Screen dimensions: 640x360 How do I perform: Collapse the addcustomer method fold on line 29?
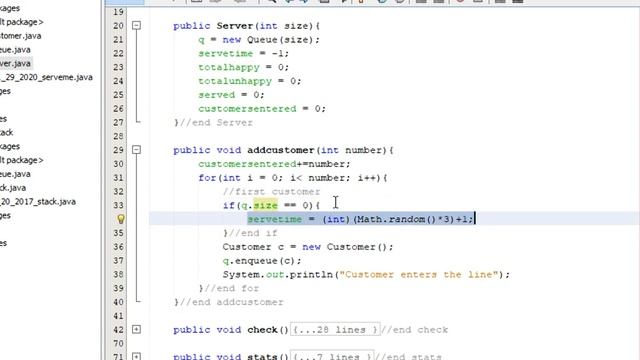click(x=136, y=150)
